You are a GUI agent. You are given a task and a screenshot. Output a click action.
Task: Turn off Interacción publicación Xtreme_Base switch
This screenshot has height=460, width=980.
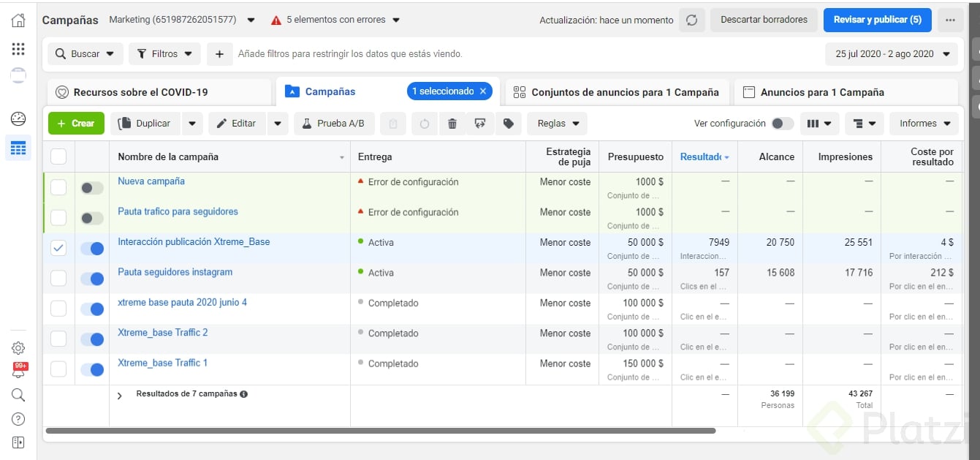pos(92,249)
